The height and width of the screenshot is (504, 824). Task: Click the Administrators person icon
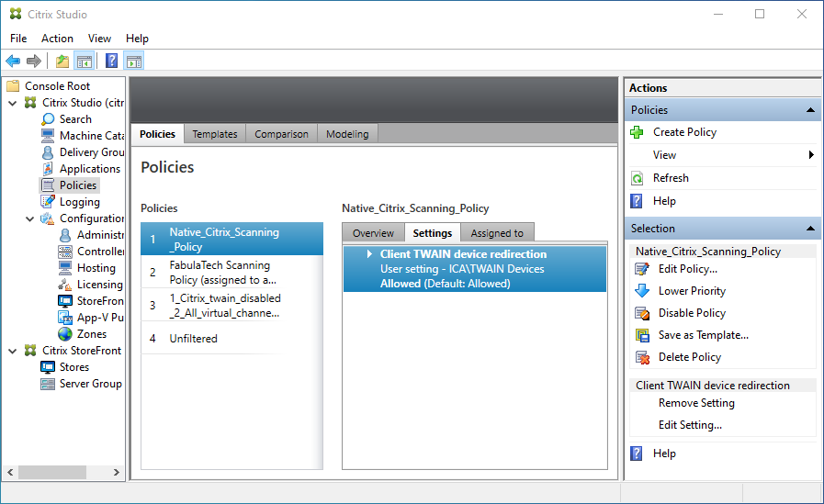point(65,235)
